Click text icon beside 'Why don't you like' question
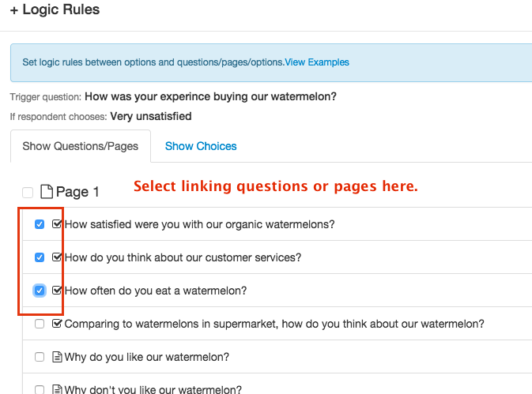The height and width of the screenshot is (394, 532). pos(57,388)
